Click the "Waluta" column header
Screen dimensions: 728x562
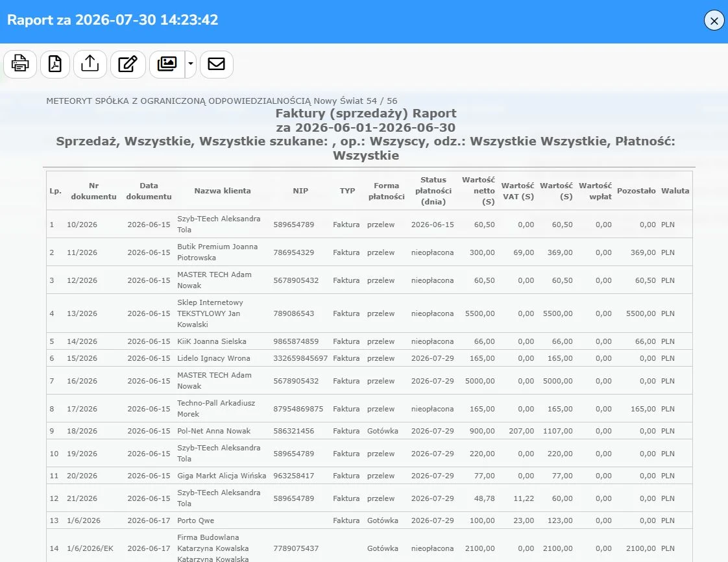pyautogui.click(x=675, y=191)
